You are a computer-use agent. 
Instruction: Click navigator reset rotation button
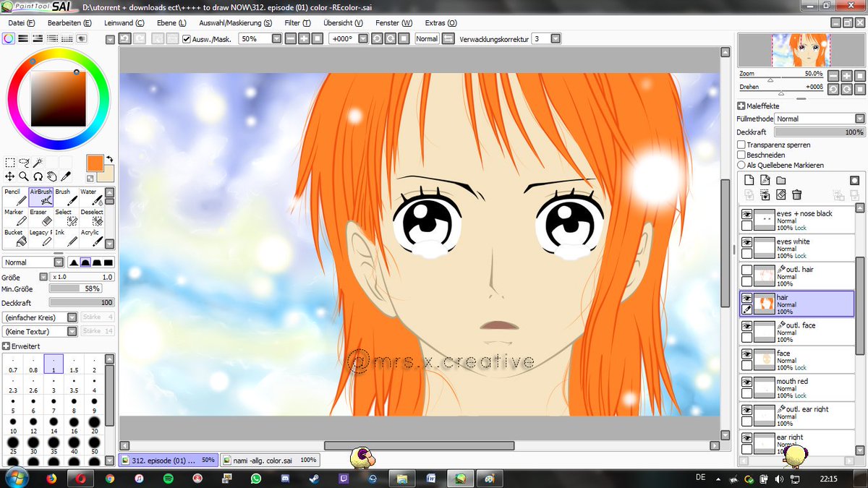click(859, 88)
